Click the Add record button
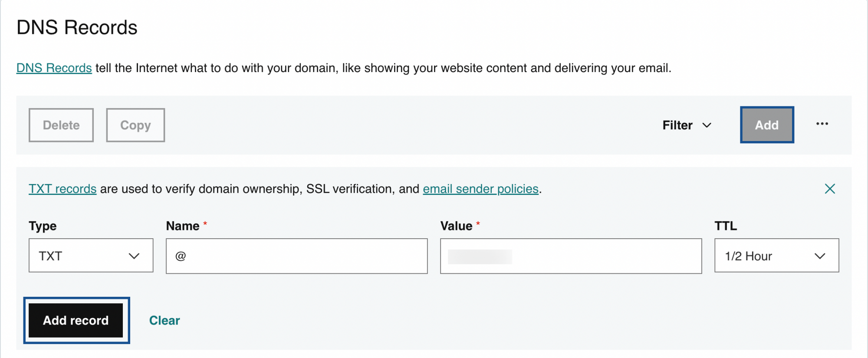868x358 pixels. 76,320
